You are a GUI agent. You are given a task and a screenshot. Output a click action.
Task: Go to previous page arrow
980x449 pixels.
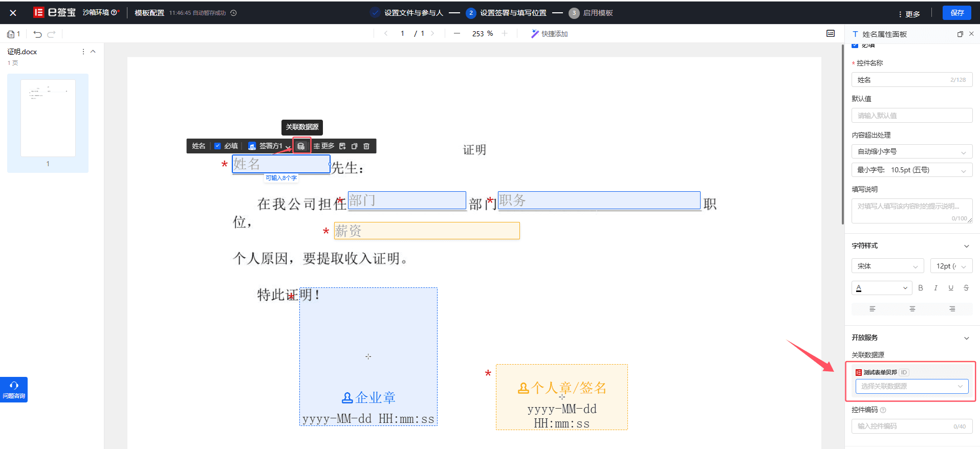point(386,33)
